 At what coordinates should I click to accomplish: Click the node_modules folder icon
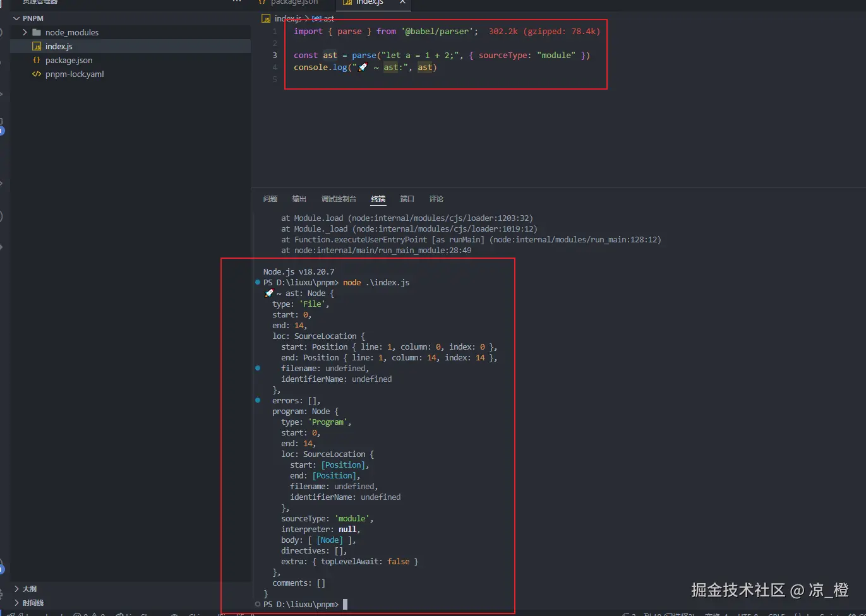coord(37,32)
